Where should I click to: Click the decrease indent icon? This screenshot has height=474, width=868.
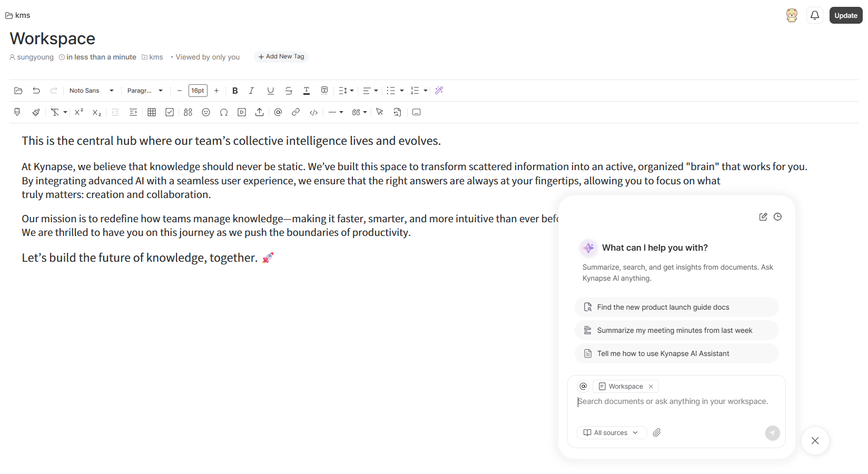115,112
